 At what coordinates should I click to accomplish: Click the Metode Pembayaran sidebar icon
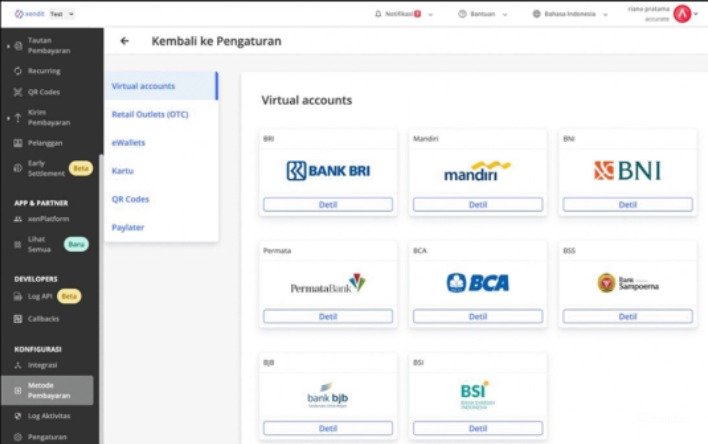click(x=18, y=391)
